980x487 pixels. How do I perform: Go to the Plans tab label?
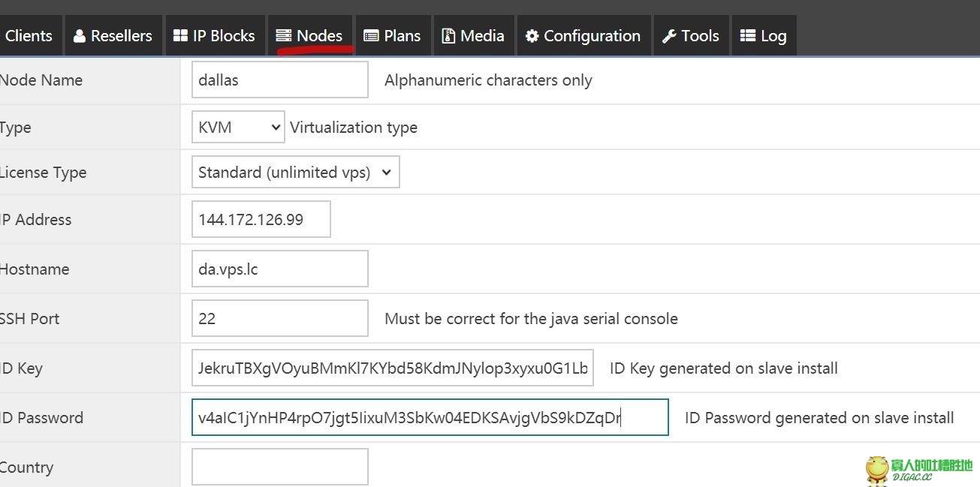pos(403,36)
